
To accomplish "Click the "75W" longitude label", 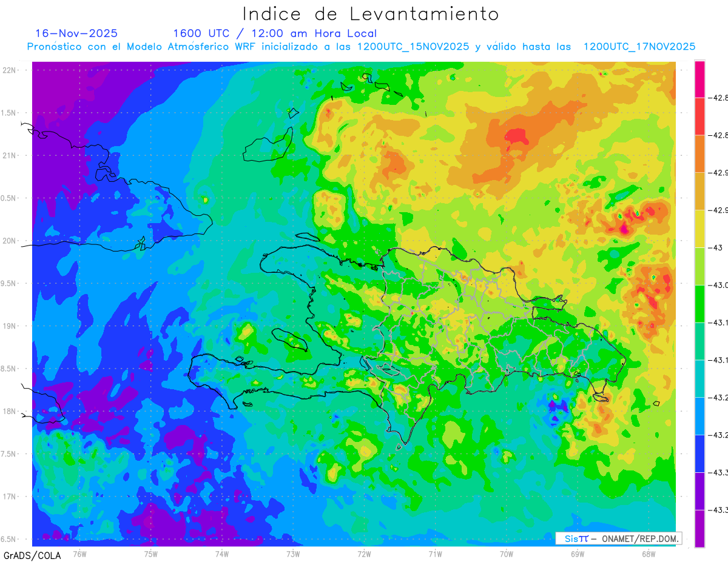I will tap(151, 554).
